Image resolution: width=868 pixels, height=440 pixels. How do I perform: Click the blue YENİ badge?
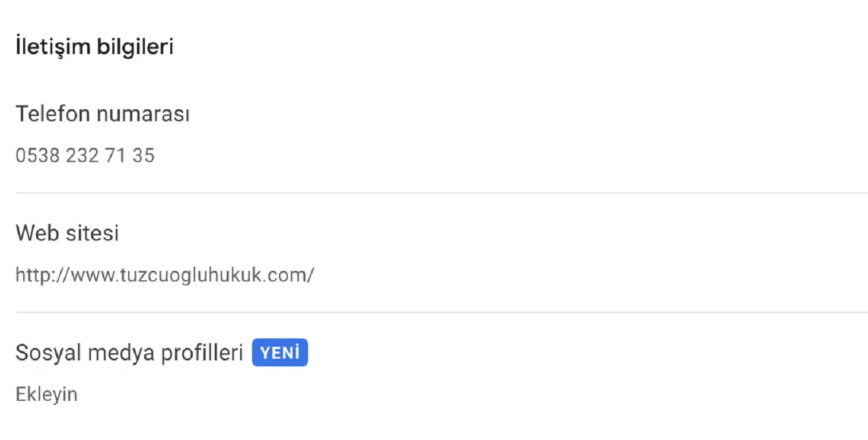coord(279,353)
